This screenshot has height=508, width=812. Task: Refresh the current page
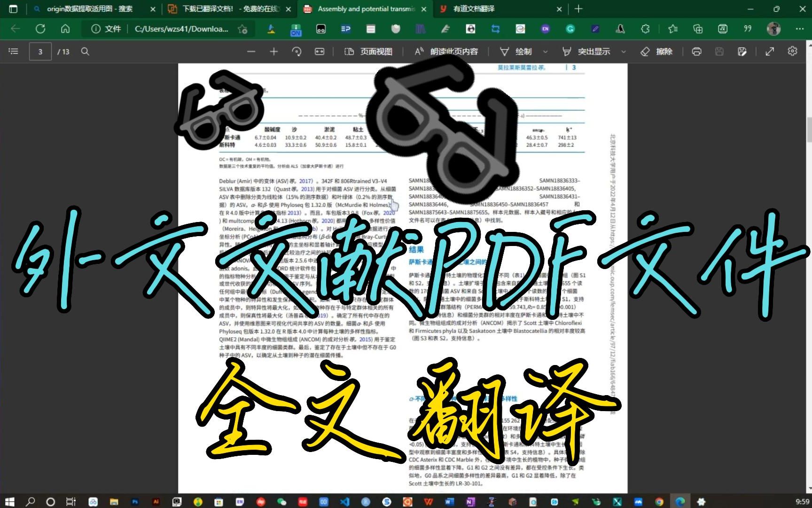40,29
